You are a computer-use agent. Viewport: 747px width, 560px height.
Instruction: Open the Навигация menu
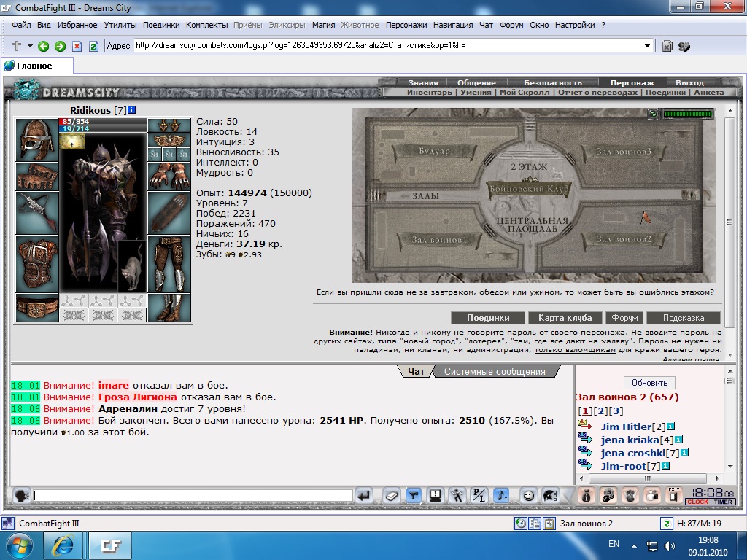(x=452, y=25)
